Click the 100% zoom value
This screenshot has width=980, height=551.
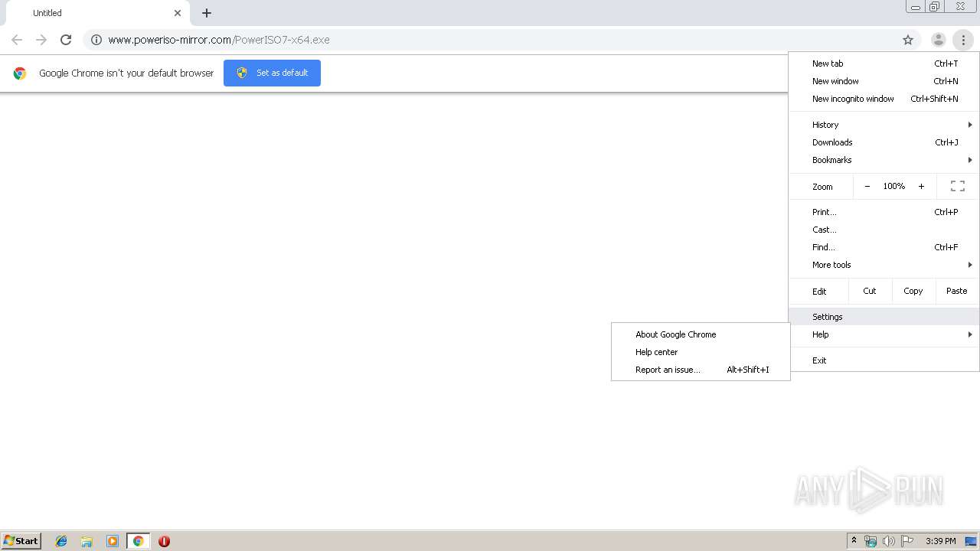(x=893, y=186)
